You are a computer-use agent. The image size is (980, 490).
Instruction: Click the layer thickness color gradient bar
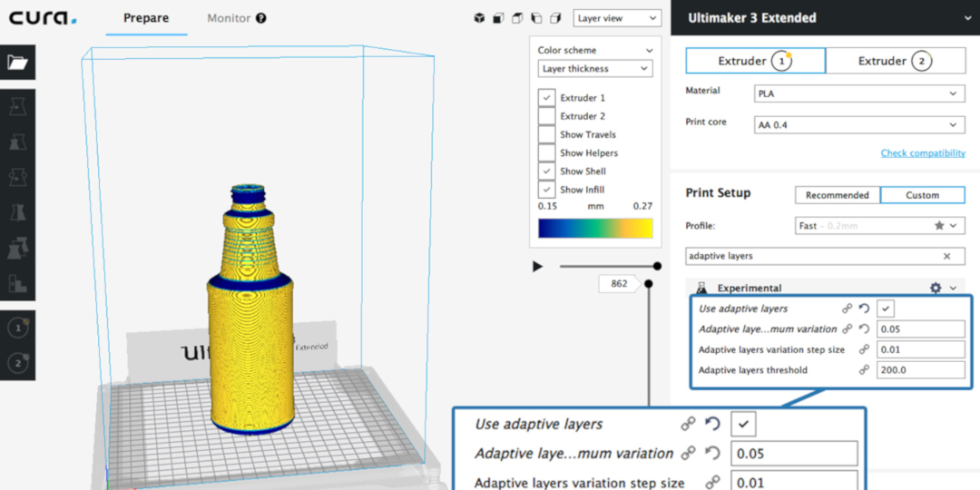[595, 228]
